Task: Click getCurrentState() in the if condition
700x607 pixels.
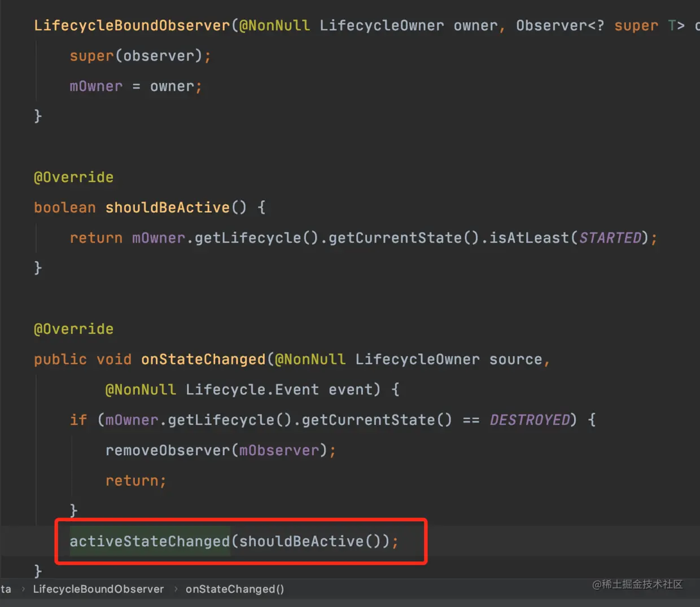Action: click(x=377, y=420)
